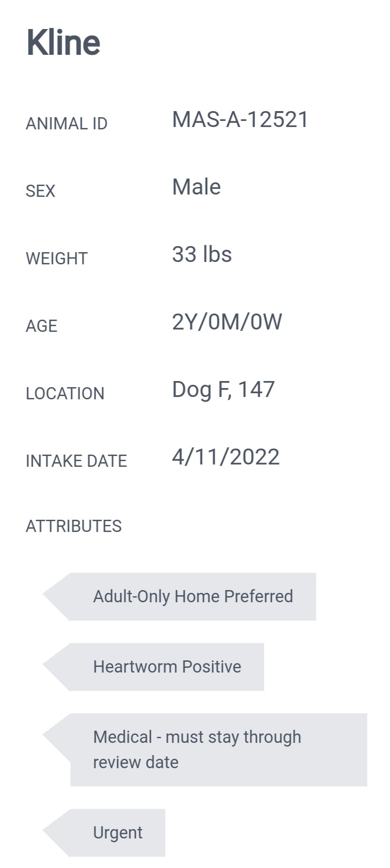
Task: Select the animal ID MAS-A-12521
Action: [x=240, y=120]
